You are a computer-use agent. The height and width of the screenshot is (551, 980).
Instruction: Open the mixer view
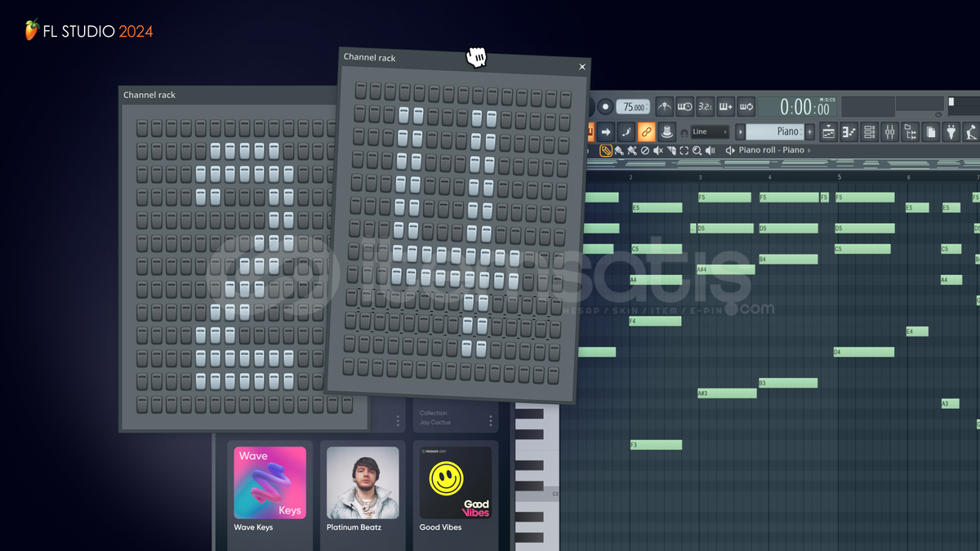pyautogui.click(x=890, y=131)
